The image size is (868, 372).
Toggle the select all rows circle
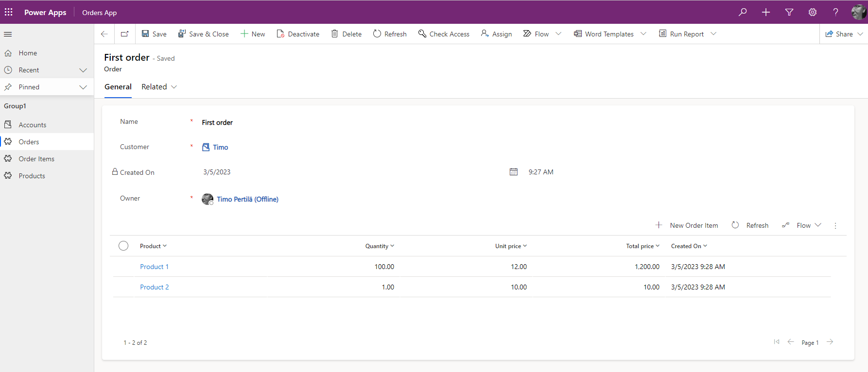click(x=123, y=246)
